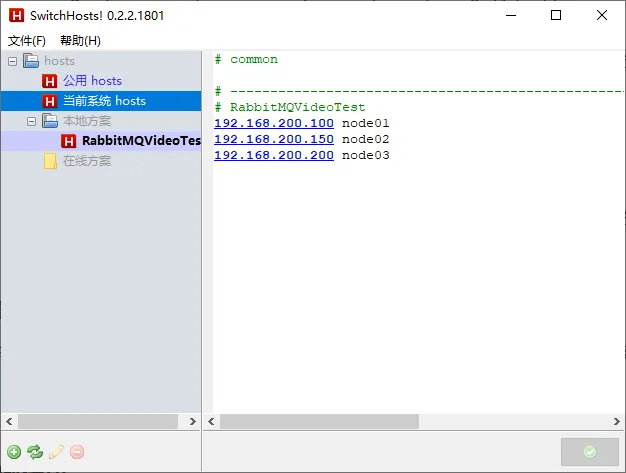Click the H icon beside 公用 hosts
The height and width of the screenshot is (473, 626).
click(x=50, y=81)
